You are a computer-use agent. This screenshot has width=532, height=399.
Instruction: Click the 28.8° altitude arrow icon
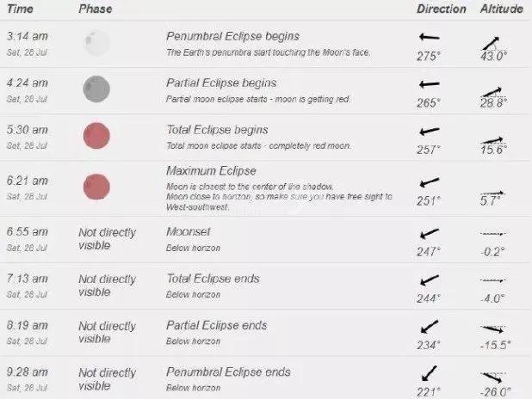coord(492,92)
